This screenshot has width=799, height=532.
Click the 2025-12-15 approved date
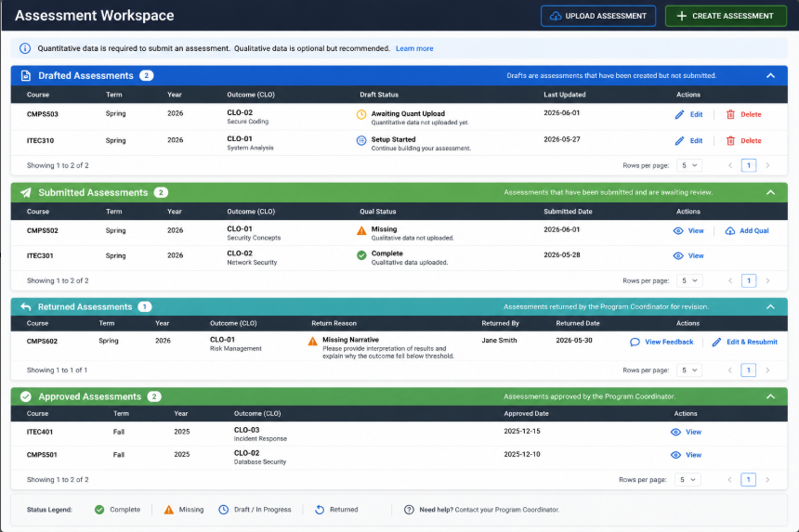(x=522, y=431)
